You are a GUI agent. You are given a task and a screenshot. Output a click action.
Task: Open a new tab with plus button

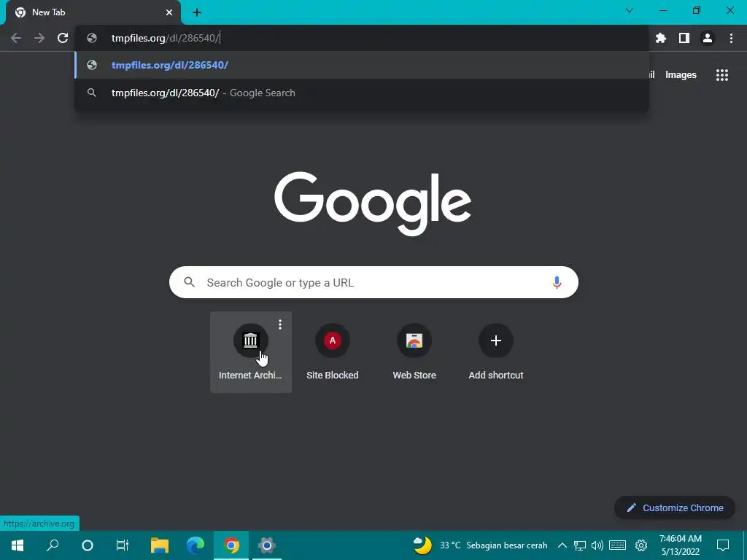tap(197, 13)
